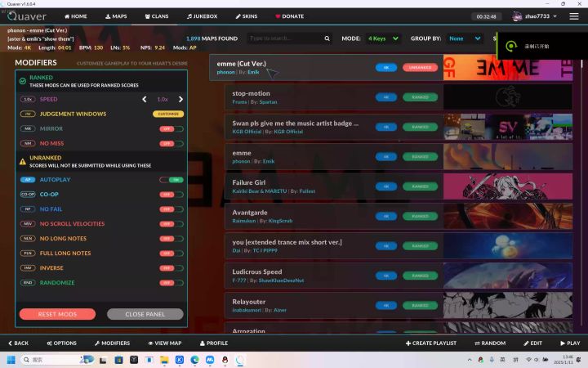
Task: Open the CLANS tab
Action: 157,16
